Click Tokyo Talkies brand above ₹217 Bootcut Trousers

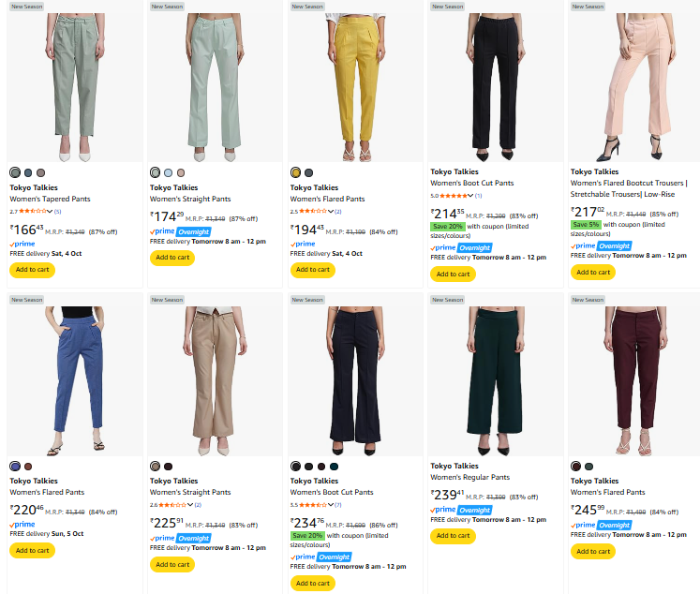point(595,171)
